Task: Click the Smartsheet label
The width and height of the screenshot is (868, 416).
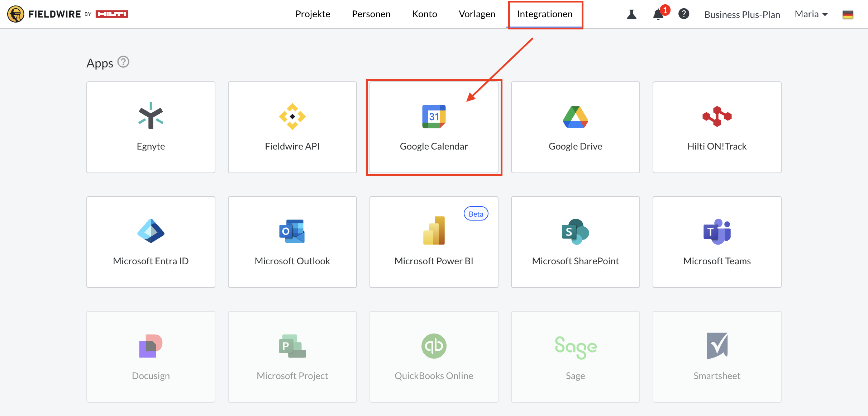Action: click(717, 376)
